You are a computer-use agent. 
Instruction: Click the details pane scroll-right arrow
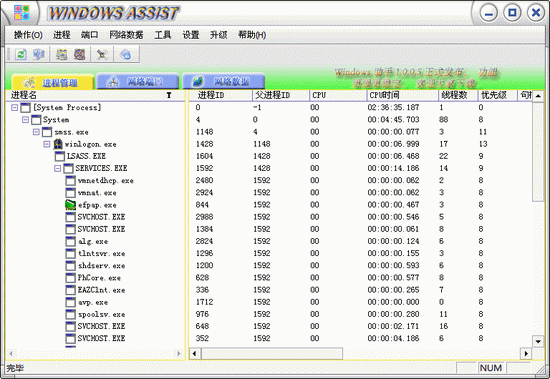(x=526, y=353)
